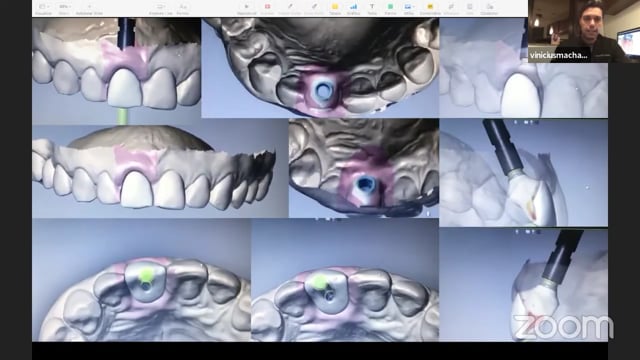The height and width of the screenshot is (360, 640).
Task: Open the Gráfico chart icon
Action: pyautogui.click(x=353, y=7)
